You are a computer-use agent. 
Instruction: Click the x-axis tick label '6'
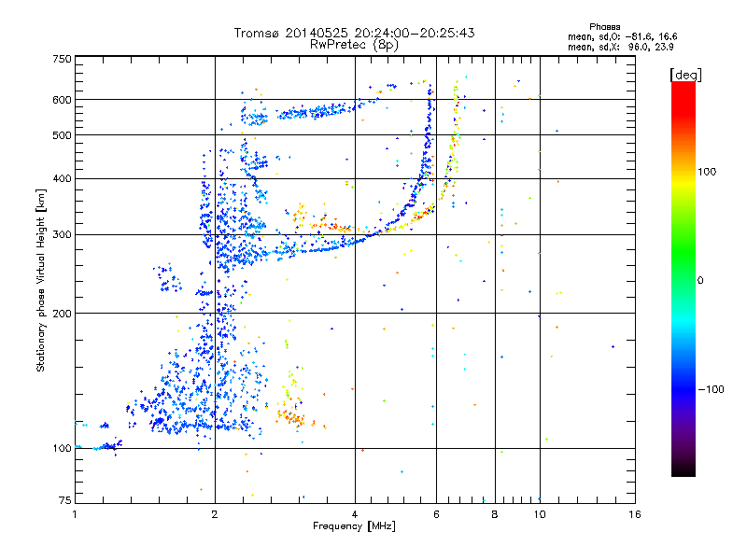click(436, 514)
